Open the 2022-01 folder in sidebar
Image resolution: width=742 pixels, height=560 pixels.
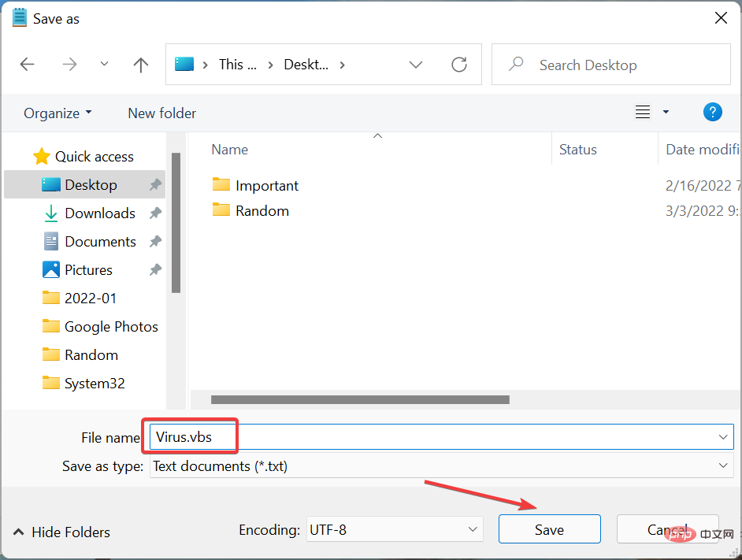tap(80, 299)
